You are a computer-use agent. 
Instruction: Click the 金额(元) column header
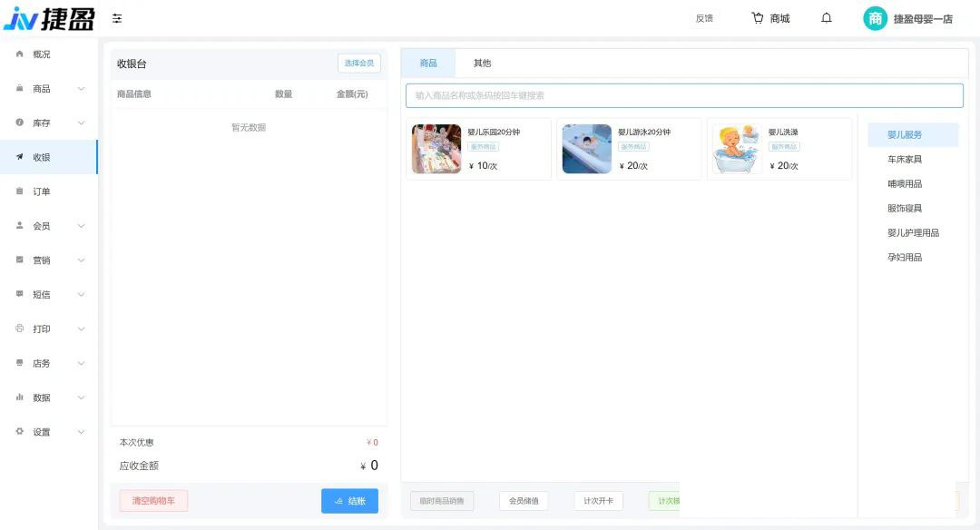[x=352, y=93]
